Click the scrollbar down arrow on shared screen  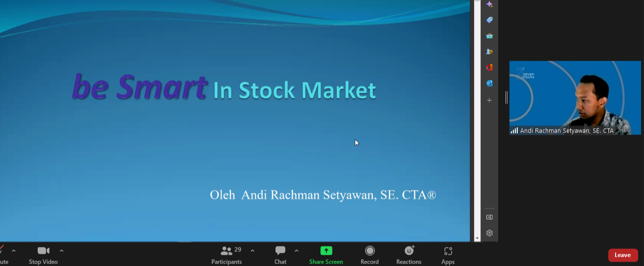477,239
